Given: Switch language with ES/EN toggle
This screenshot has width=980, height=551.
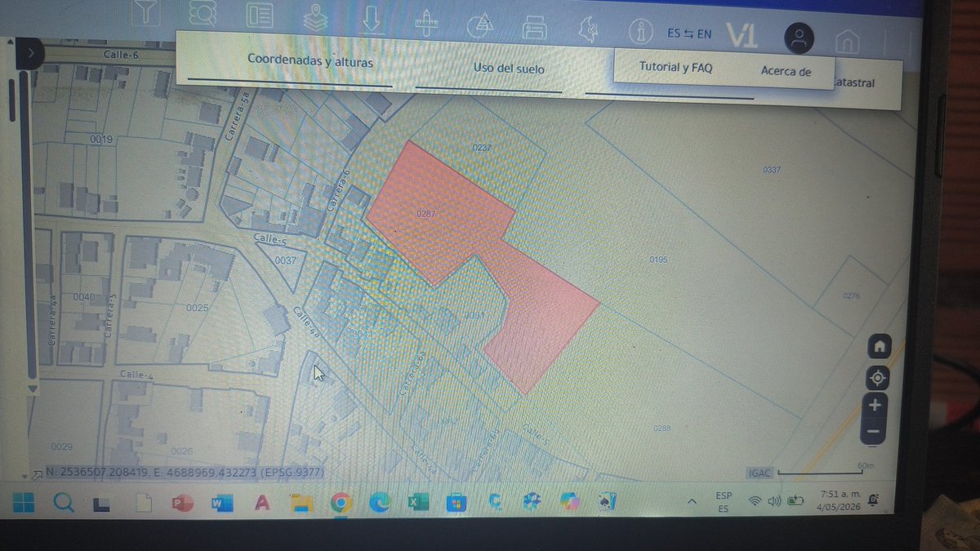Looking at the screenshot, I should pyautogui.click(x=689, y=33).
